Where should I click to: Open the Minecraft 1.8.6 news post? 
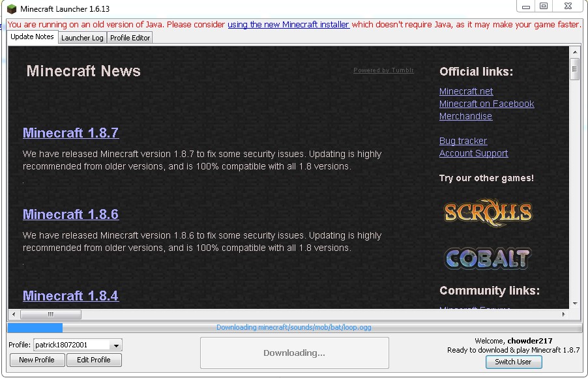tap(71, 214)
